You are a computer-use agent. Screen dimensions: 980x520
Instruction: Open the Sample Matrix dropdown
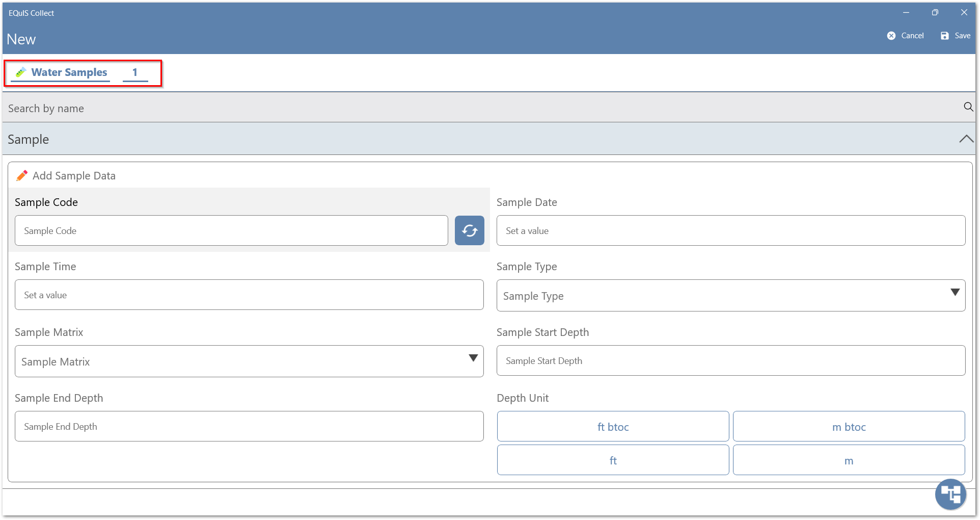pos(249,361)
